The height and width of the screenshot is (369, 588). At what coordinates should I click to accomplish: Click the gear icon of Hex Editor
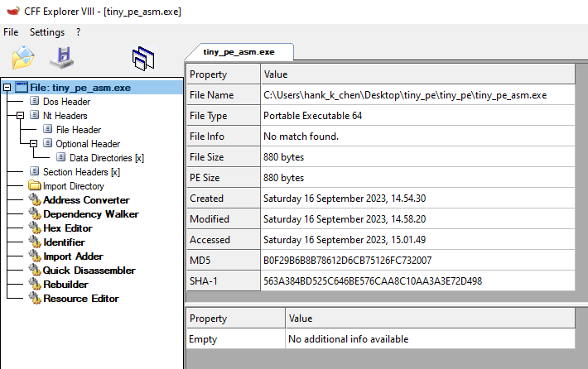(x=35, y=228)
